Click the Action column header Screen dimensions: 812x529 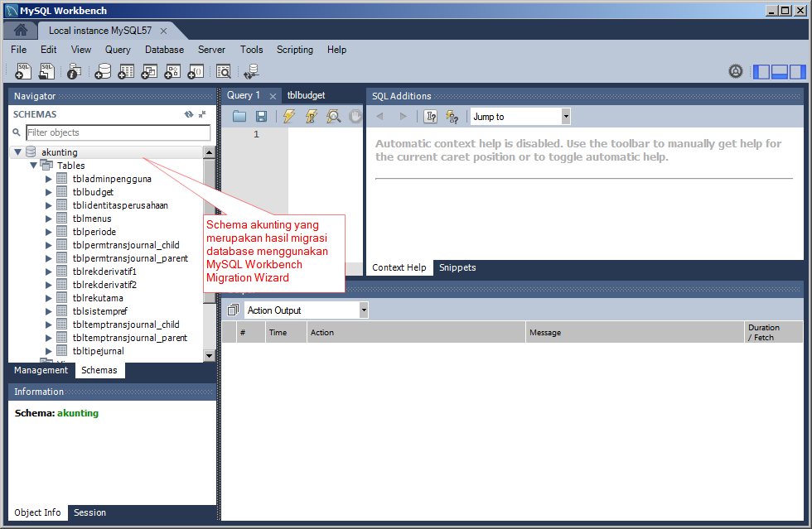[x=416, y=332]
